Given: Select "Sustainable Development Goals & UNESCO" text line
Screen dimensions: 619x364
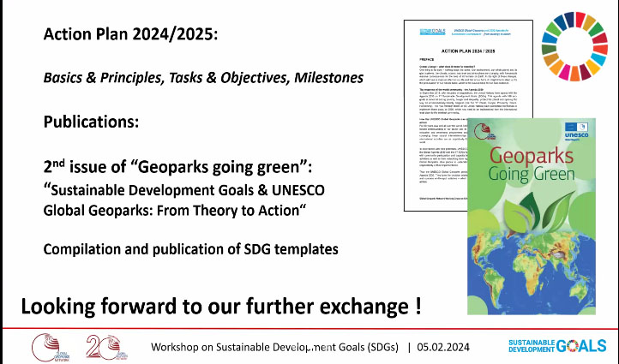Looking at the screenshot, I should (184, 190).
